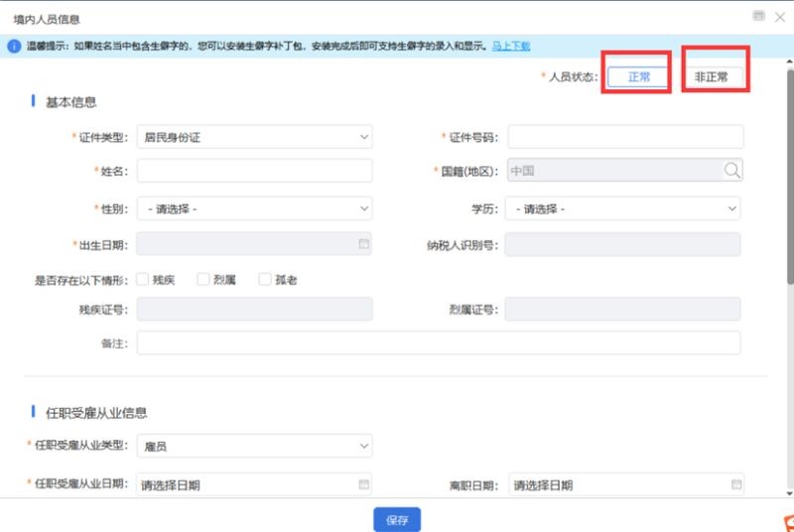
Task: Enable the 孤老 checkbox
Action: pyautogui.click(x=265, y=280)
